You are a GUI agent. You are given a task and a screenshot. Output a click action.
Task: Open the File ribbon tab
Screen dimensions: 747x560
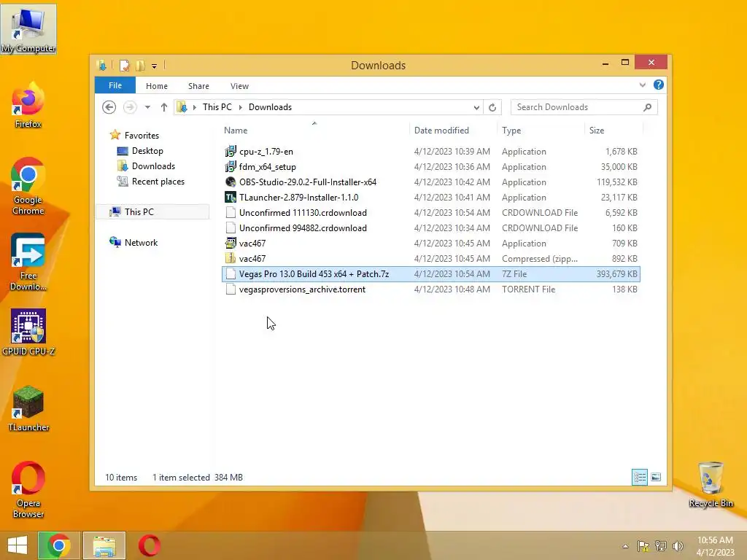[115, 85]
